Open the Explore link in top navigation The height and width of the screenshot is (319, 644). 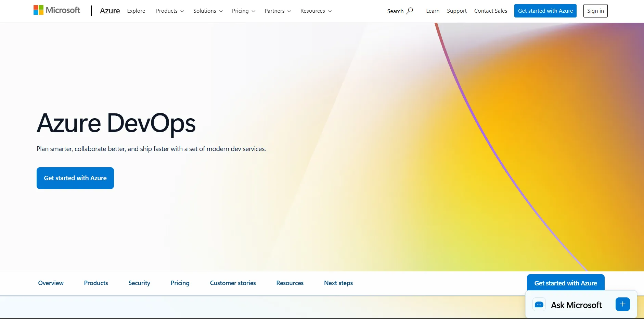136,11
